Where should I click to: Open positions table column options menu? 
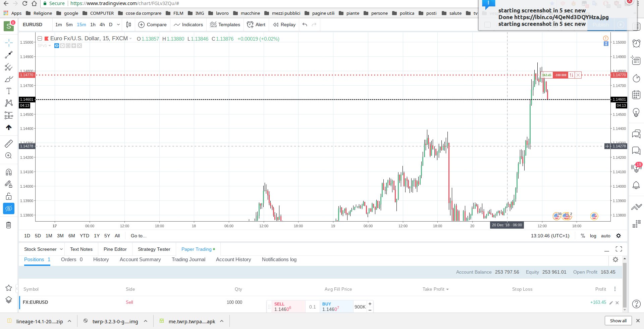615,289
